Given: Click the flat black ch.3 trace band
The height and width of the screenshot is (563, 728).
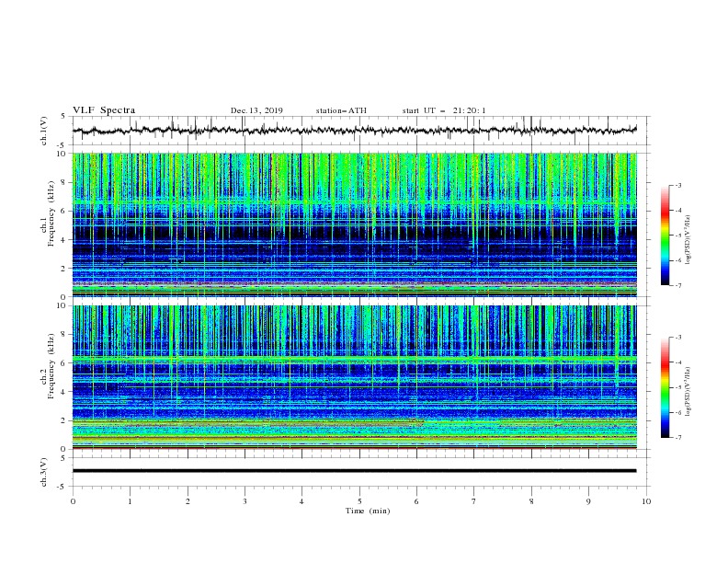Looking at the screenshot, I should pos(354,471).
